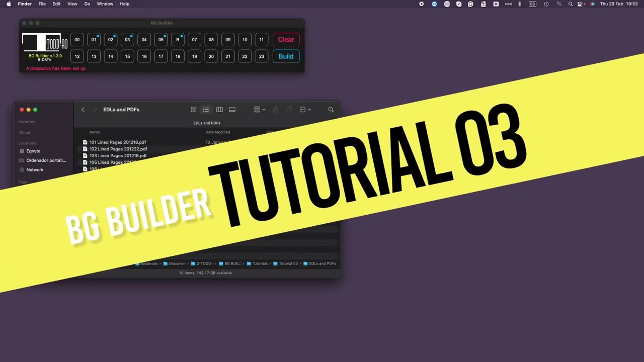Click Tutorial 03 folder in path bar
The image size is (644, 362).
click(285, 263)
